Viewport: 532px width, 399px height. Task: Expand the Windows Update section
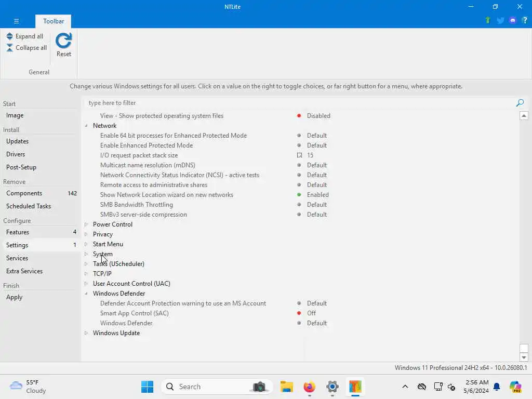point(86,333)
